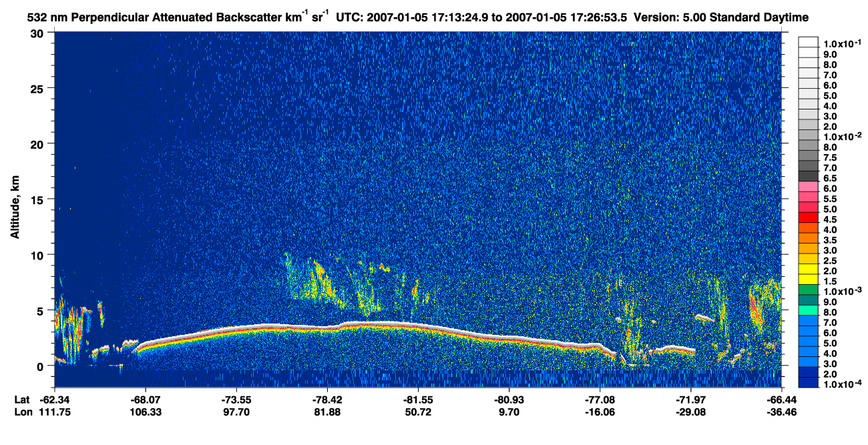Click the 'Lat' row label
This screenshot has width=868, height=445.
coord(22,399)
